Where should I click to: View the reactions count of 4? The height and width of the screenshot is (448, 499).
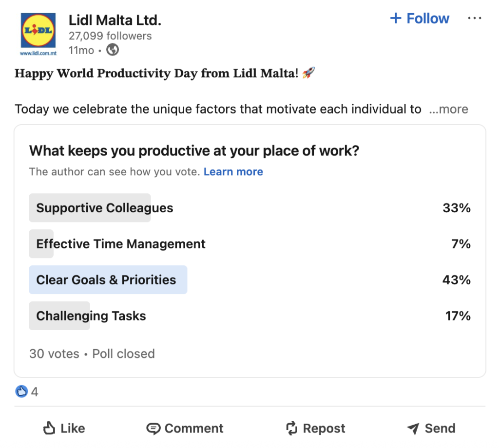(35, 392)
